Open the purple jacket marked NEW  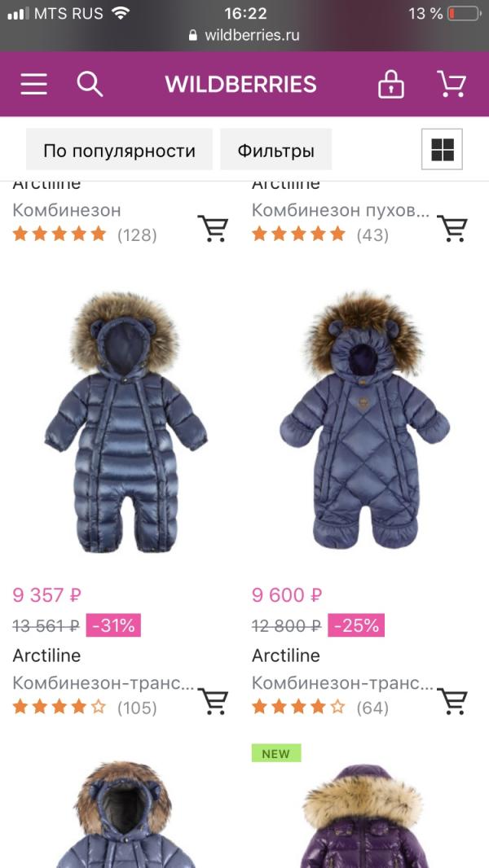[364, 813]
